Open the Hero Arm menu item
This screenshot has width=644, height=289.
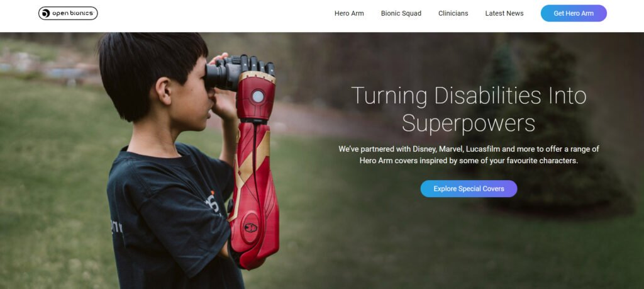click(349, 13)
